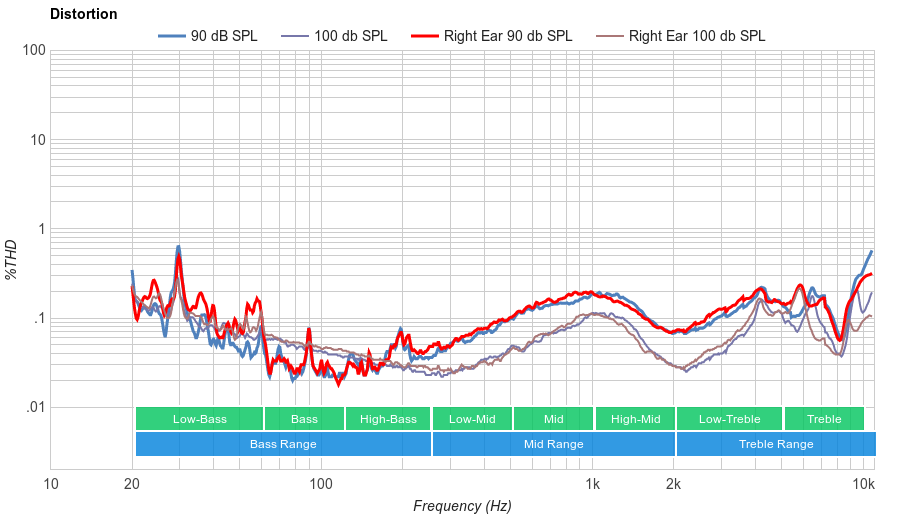The height and width of the screenshot is (520, 900).
Task: Click the blue Bass Range bar
Action: [283, 444]
